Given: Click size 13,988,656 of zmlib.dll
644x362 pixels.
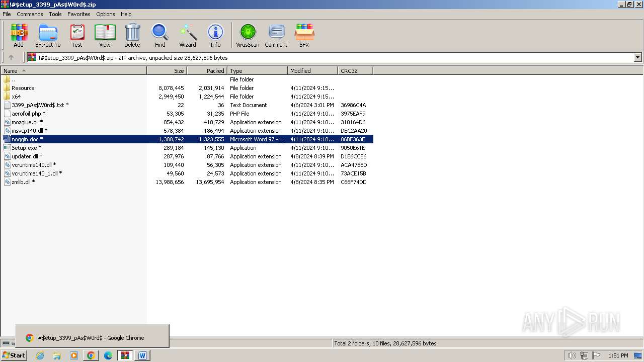Looking at the screenshot, I should (x=170, y=182).
